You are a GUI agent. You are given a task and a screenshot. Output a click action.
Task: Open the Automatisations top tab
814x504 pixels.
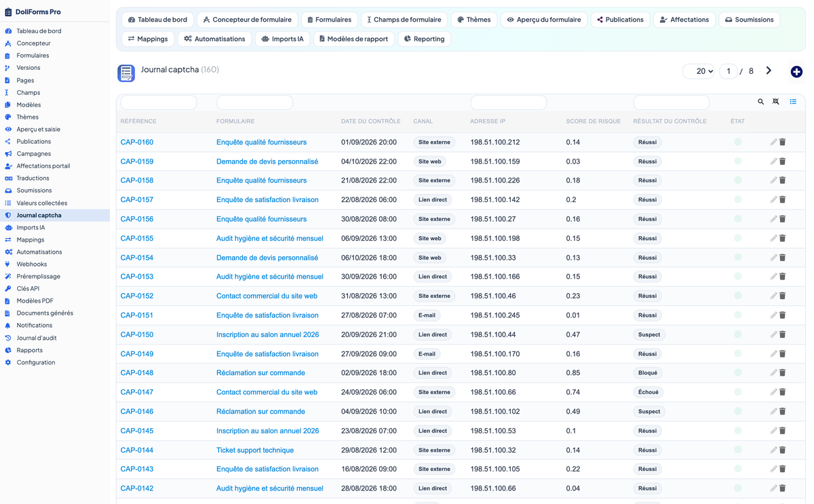pos(214,39)
